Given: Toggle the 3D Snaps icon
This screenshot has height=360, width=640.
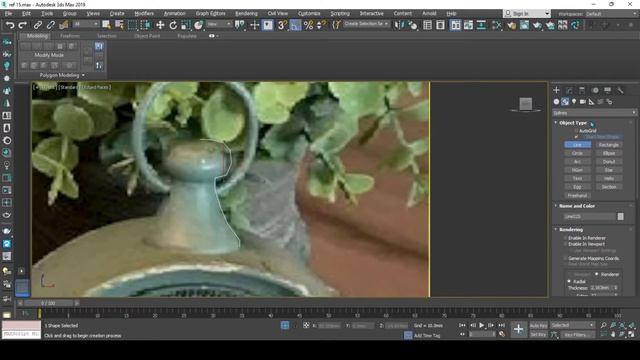Looking at the screenshot, I should pos(282,25).
